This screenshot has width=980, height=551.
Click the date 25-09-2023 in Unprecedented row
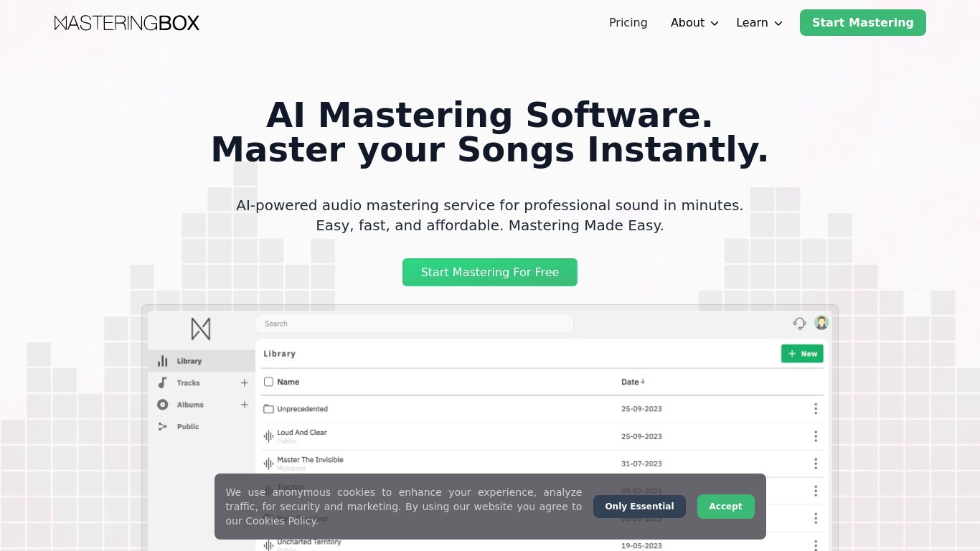[x=641, y=409]
